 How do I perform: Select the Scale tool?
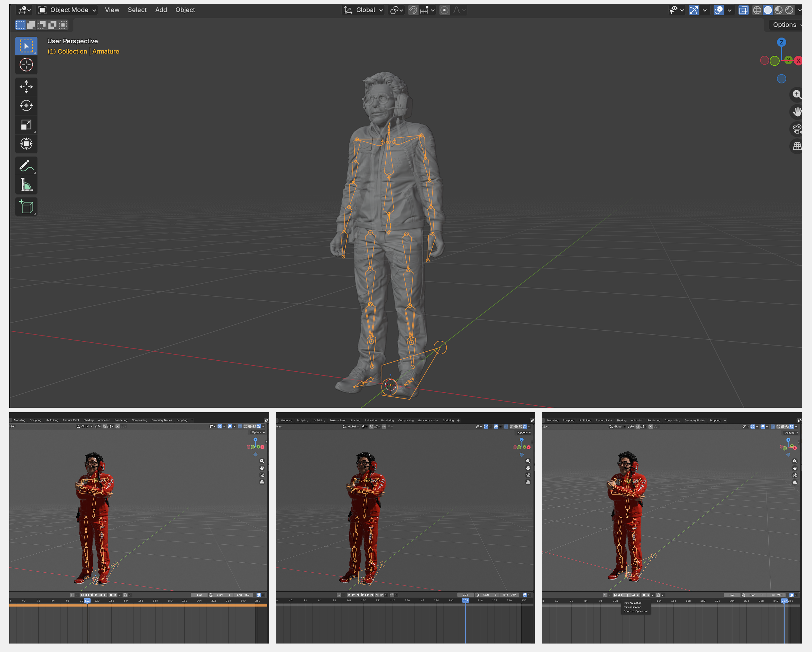pos(26,125)
